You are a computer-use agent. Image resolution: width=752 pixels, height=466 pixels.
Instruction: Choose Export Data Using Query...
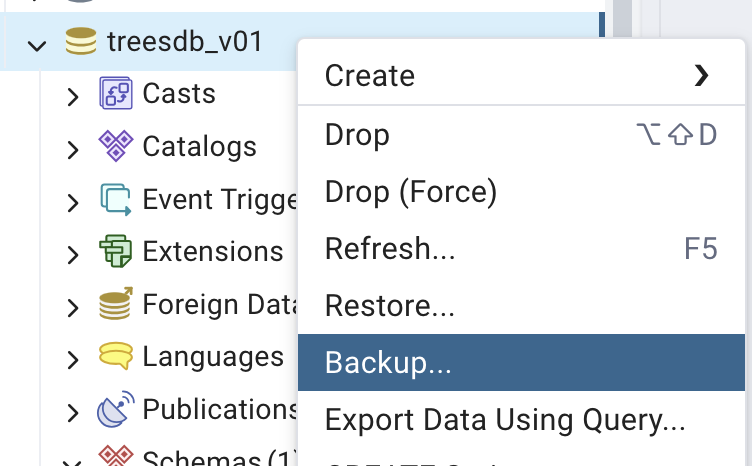(505, 419)
